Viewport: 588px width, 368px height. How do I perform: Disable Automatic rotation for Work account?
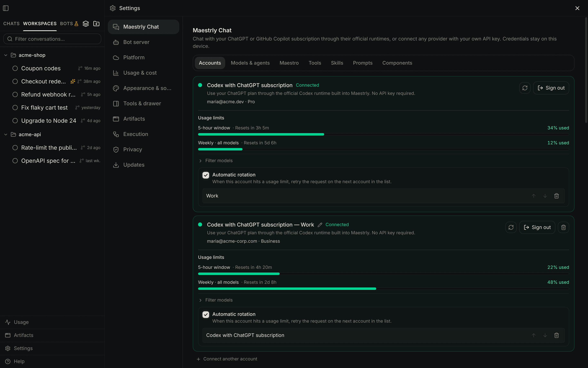coord(206,315)
